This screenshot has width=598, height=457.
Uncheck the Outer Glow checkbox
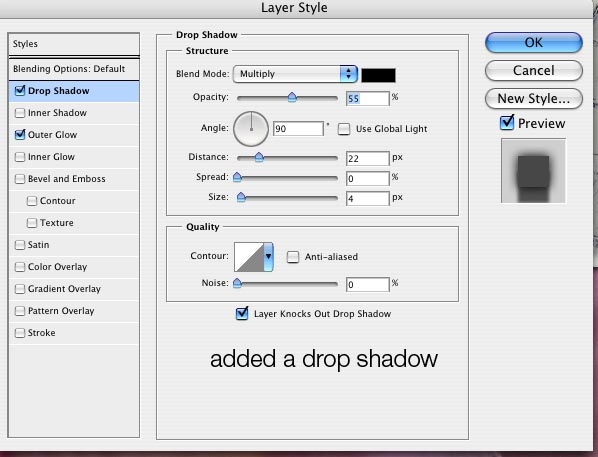[20, 135]
